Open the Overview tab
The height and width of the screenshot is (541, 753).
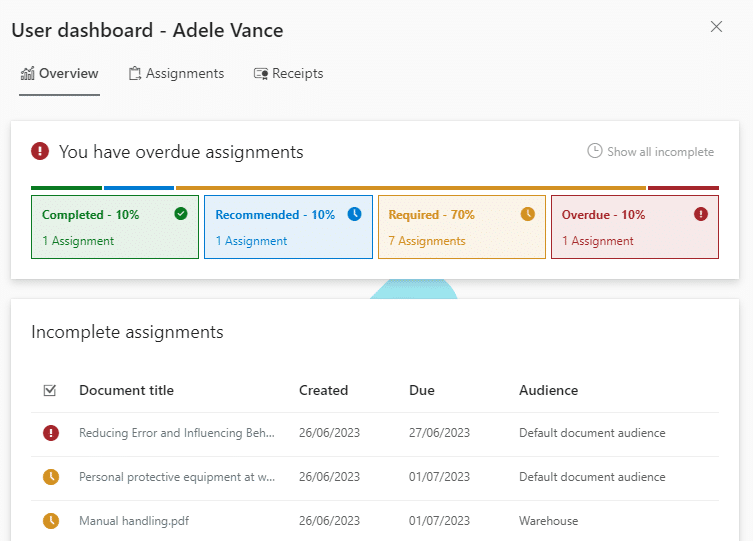60,73
